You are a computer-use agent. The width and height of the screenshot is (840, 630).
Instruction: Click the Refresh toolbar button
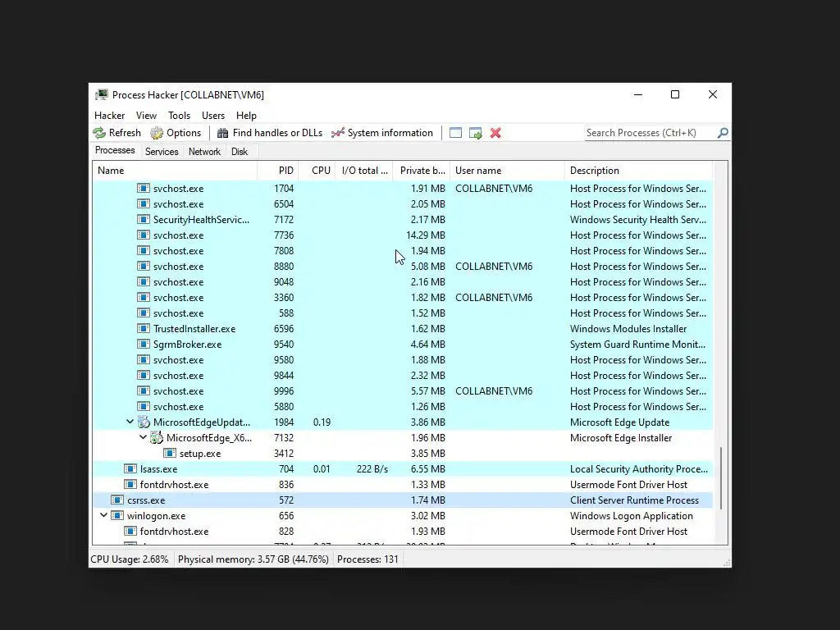116,133
